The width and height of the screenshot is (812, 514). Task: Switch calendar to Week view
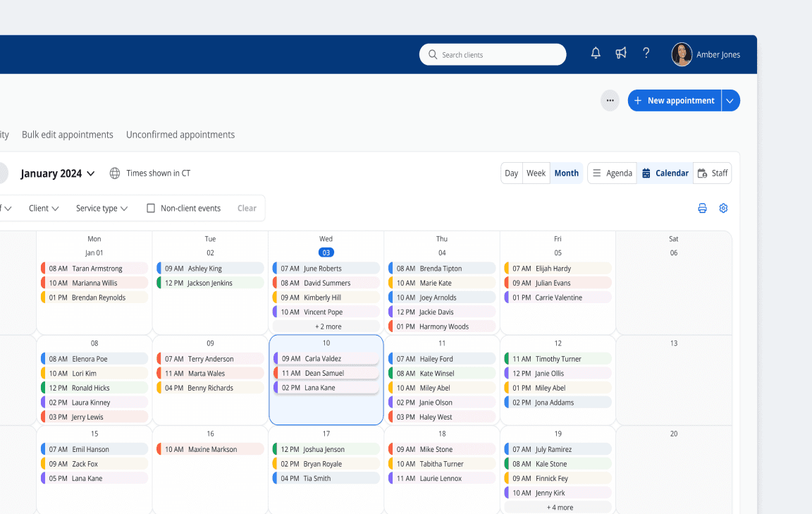[x=536, y=173]
